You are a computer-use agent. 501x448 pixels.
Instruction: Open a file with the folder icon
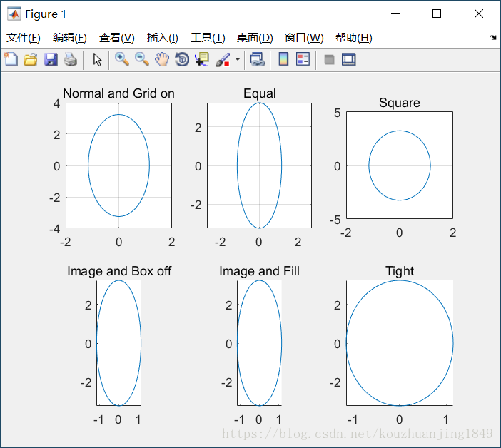pyautogui.click(x=31, y=59)
